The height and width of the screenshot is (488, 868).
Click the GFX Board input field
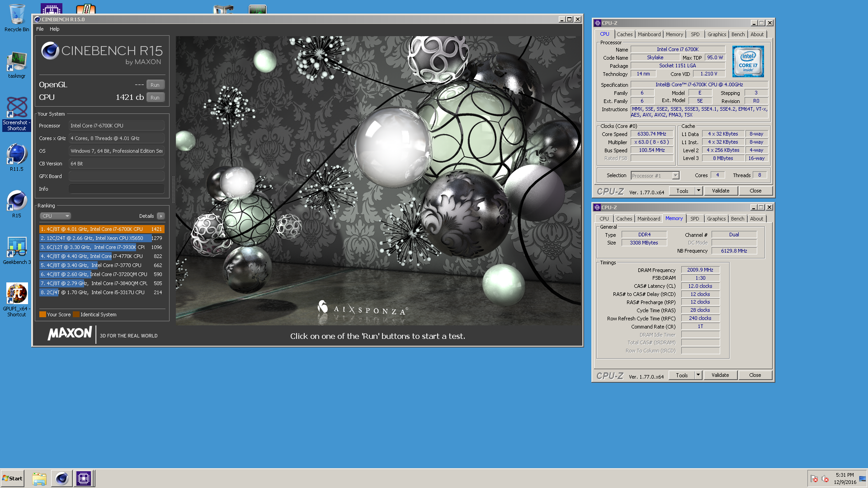(x=117, y=176)
